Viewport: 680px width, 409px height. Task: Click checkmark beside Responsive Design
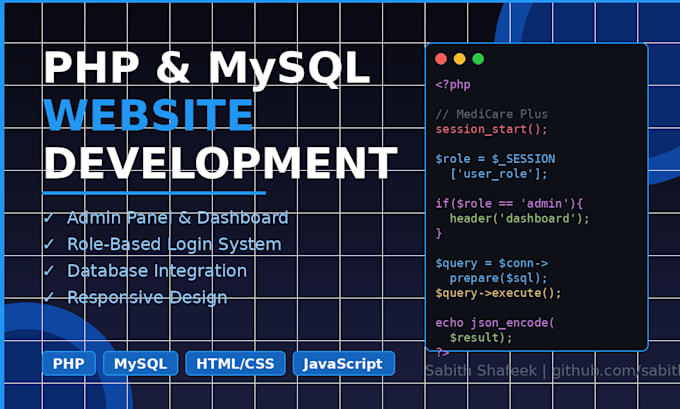click(x=49, y=298)
